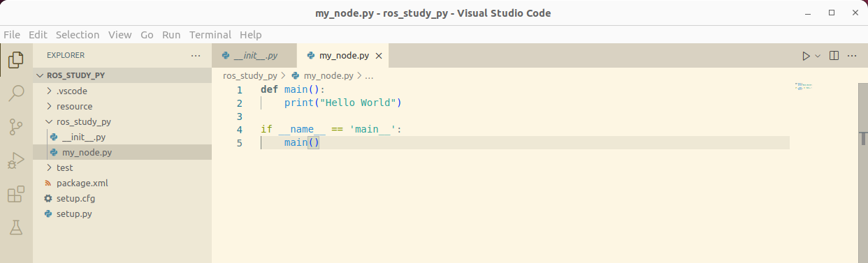This screenshot has height=263, width=868.
Task: Maximize the Visual Studio Code window
Action: click(x=832, y=13)
